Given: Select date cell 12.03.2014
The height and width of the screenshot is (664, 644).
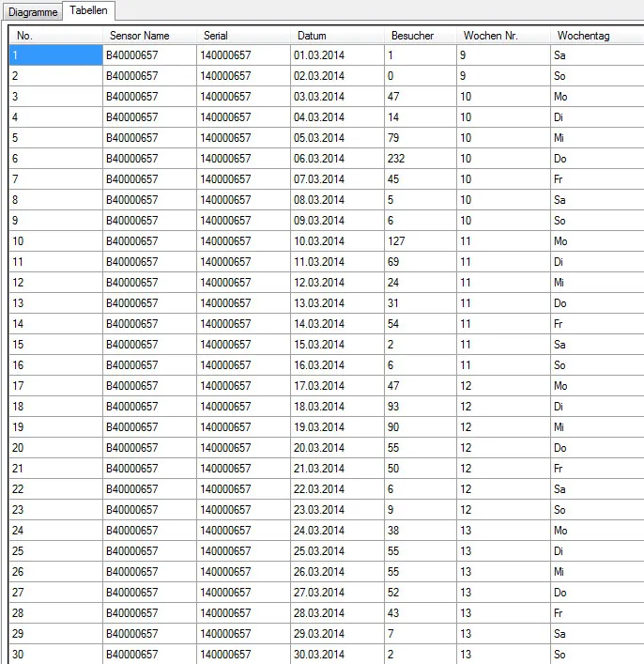Looking at the screenshot, I should [x=337, y=283].
